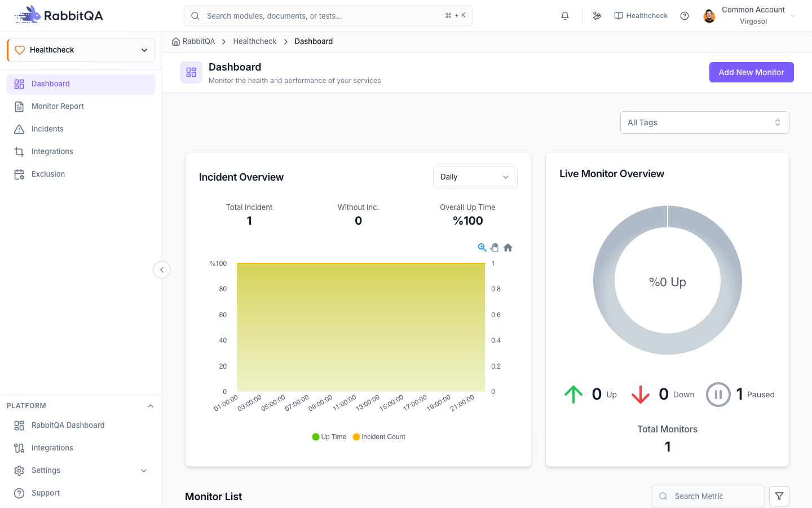Click the Dashboard tile icon in header
Screen dimensions: 812x508
pyautogui.click(x=191, y=72)
